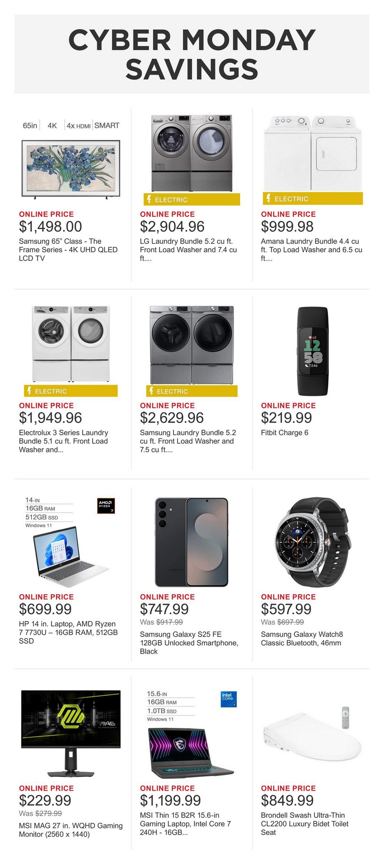Open the Samsung Laundry Bundle image
384x868 pixels.
[x=191, y=344]
